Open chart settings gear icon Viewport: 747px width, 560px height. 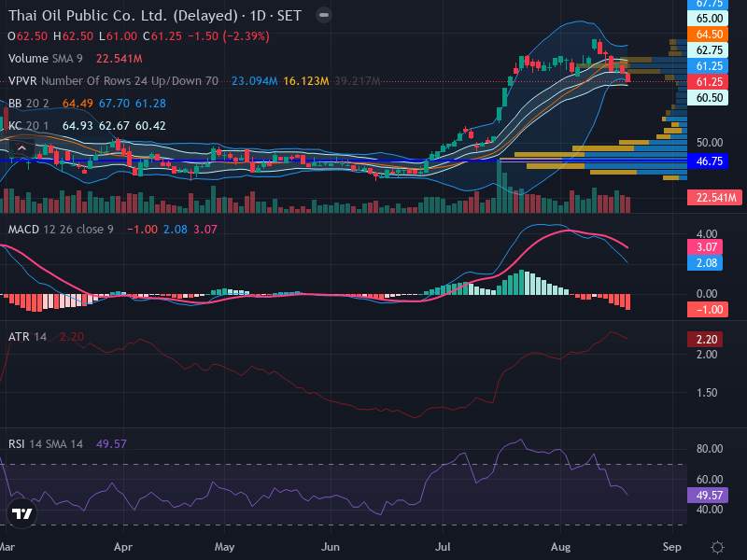(x=717, y=547)
